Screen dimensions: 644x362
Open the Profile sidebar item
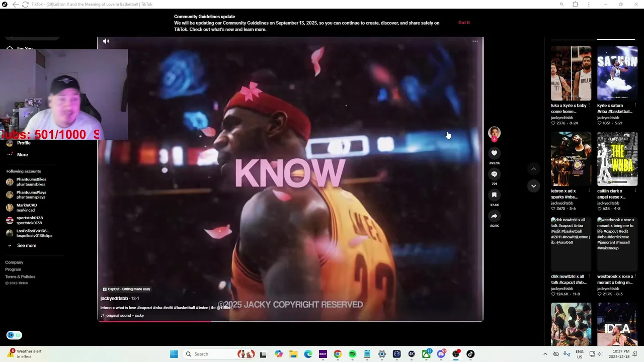point(19,143)
